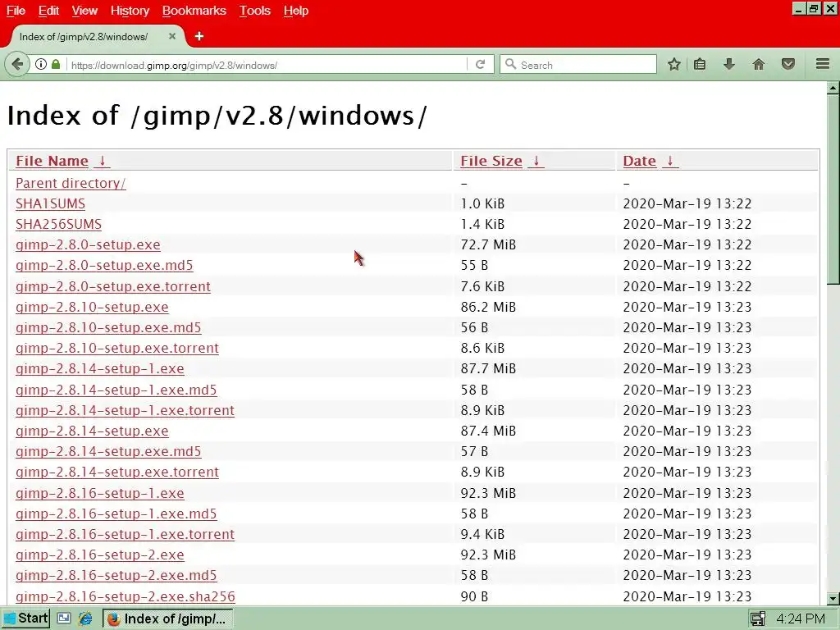Screen dimensions: 840x630
Task: Click the 86.2 MiB file size cell
Action: coord(488,307)
